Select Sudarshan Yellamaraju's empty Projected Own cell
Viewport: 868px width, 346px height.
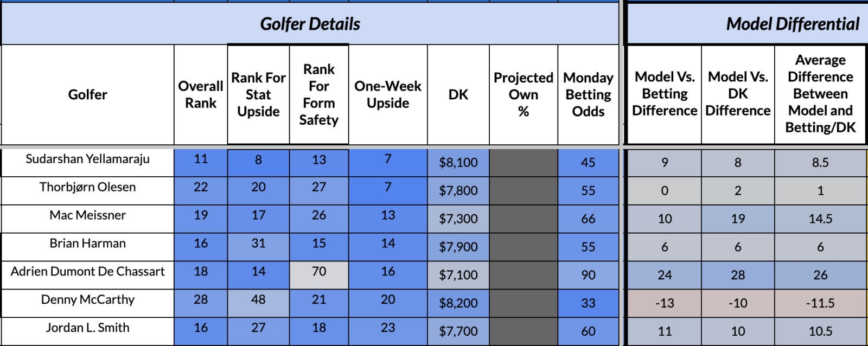pyautogui.click(x=523, y=163)
